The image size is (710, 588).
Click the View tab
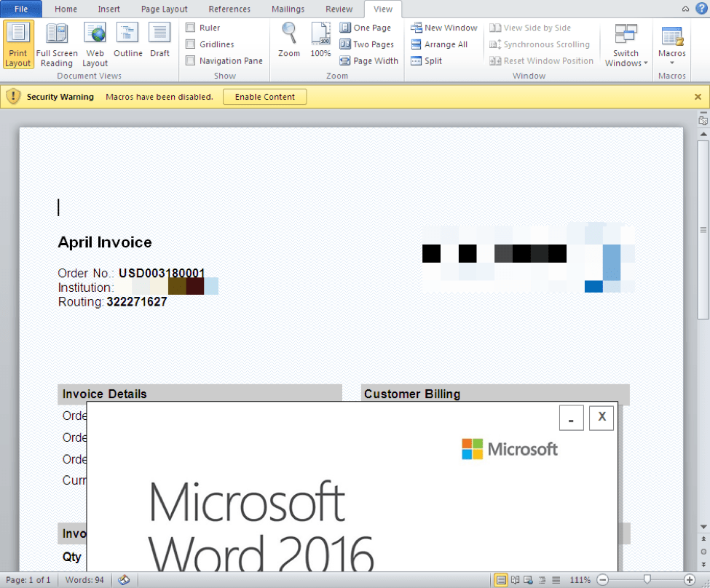(382, 9)
